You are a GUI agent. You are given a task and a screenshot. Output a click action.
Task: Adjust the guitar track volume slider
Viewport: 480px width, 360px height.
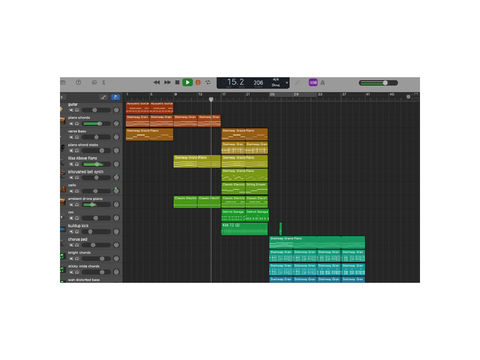96,110
